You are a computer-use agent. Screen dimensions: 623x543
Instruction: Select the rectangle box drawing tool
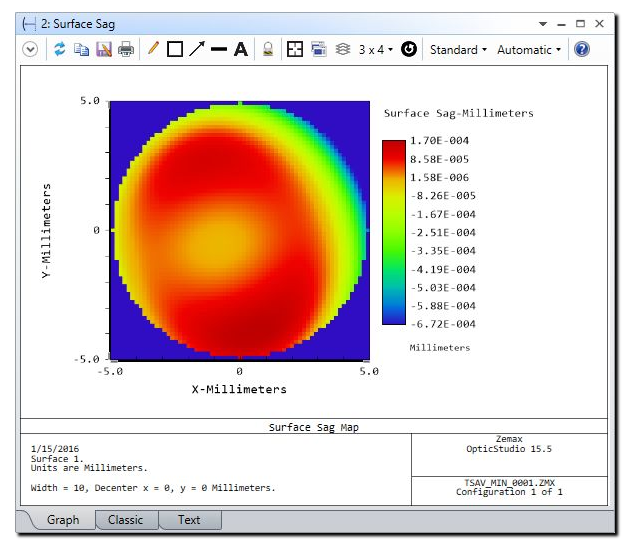(x=175, y=50)
